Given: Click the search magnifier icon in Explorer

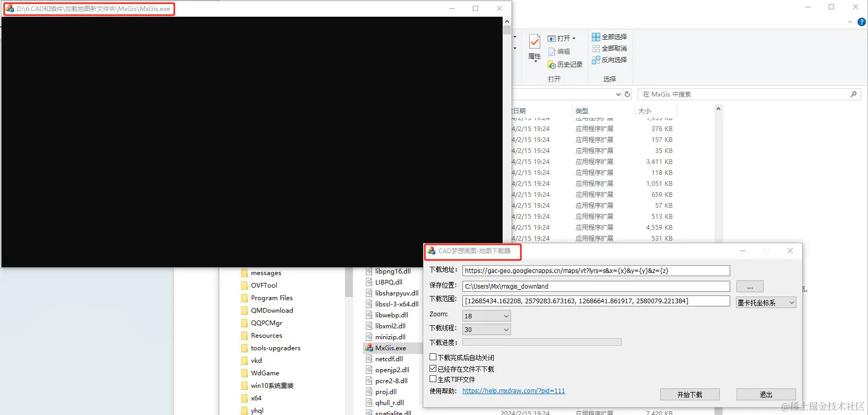Looking at the screenshot, I should (x=853, y=94).
